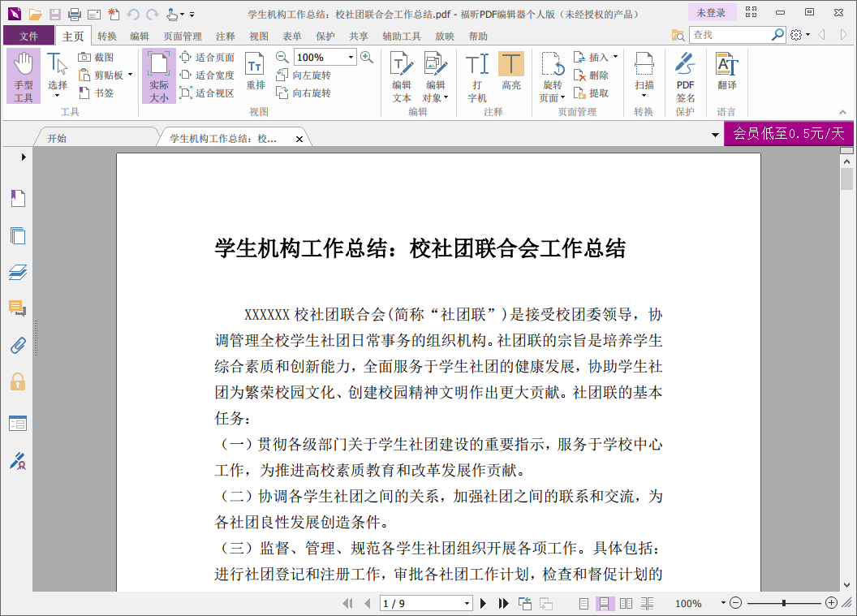Open the 100% zoom combo box in ribbon

(x=325, y=57)
